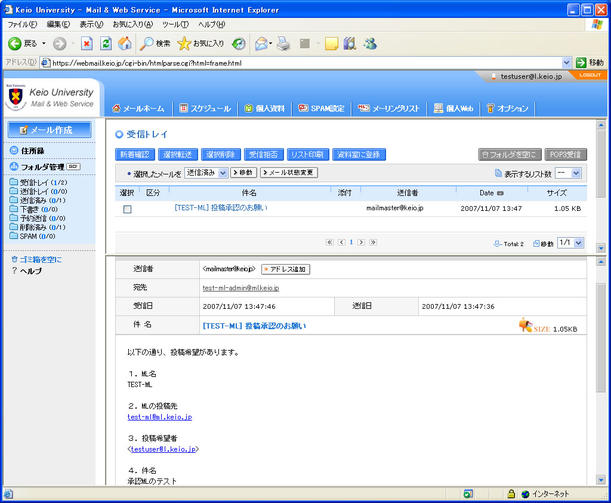Click the IE Stop toolbar icon
Image resolution: width=611 pixels, height=503 pixels.
click(87, 44)
